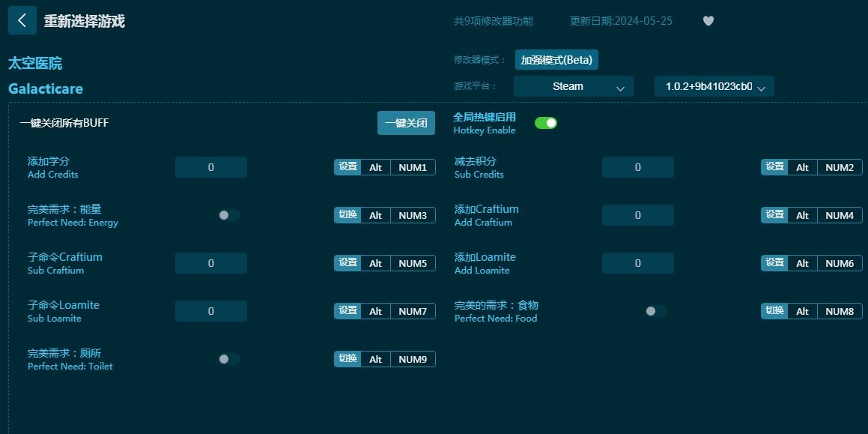
Task: Click the Sub Craftium value field
Action: point(211,263)
